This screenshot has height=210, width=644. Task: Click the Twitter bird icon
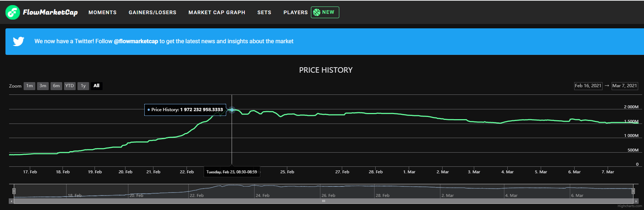click(19, 41)
